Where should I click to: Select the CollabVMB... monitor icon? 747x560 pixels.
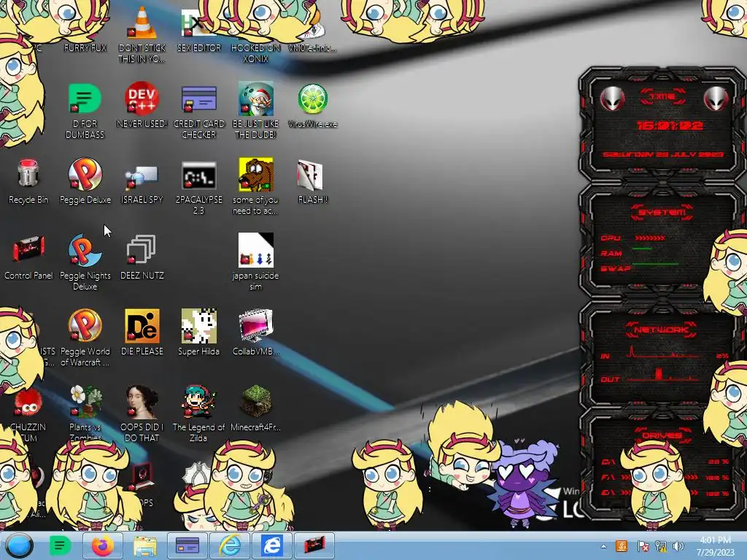tap(256, 326)
